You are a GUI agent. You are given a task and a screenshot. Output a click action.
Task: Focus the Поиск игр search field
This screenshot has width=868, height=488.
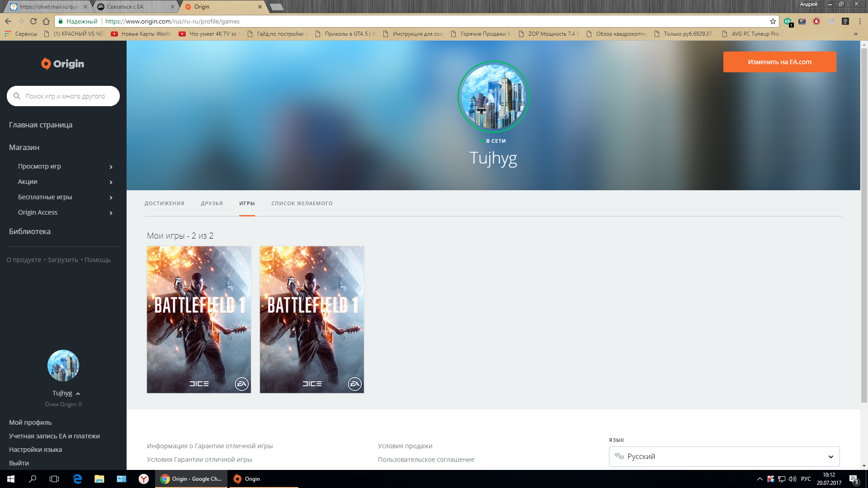[63, 96]
